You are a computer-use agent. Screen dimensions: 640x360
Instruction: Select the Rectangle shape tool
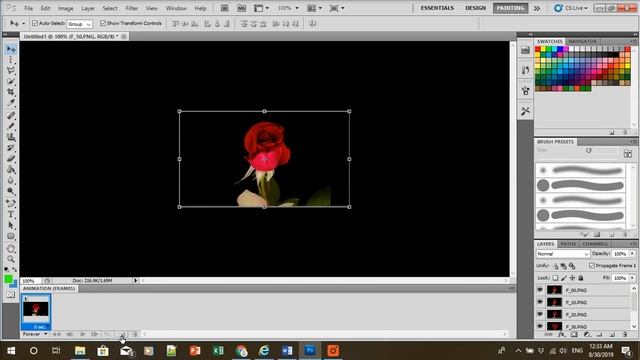(11, 236)
